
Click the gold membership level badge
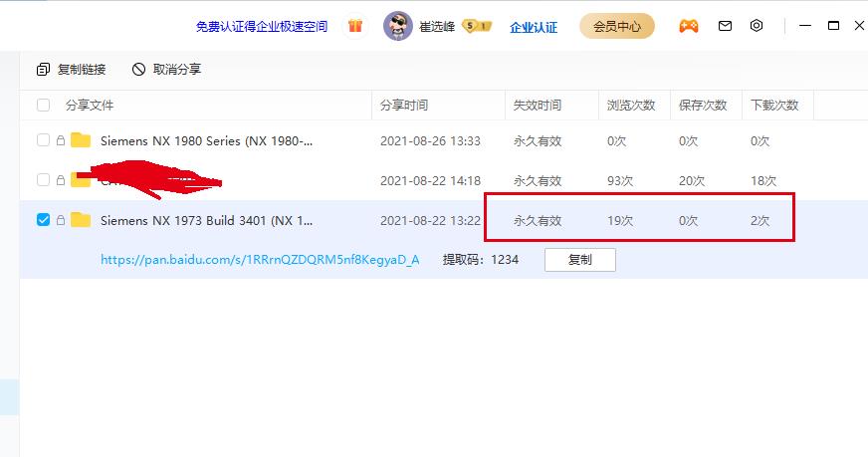pos(477,26)
